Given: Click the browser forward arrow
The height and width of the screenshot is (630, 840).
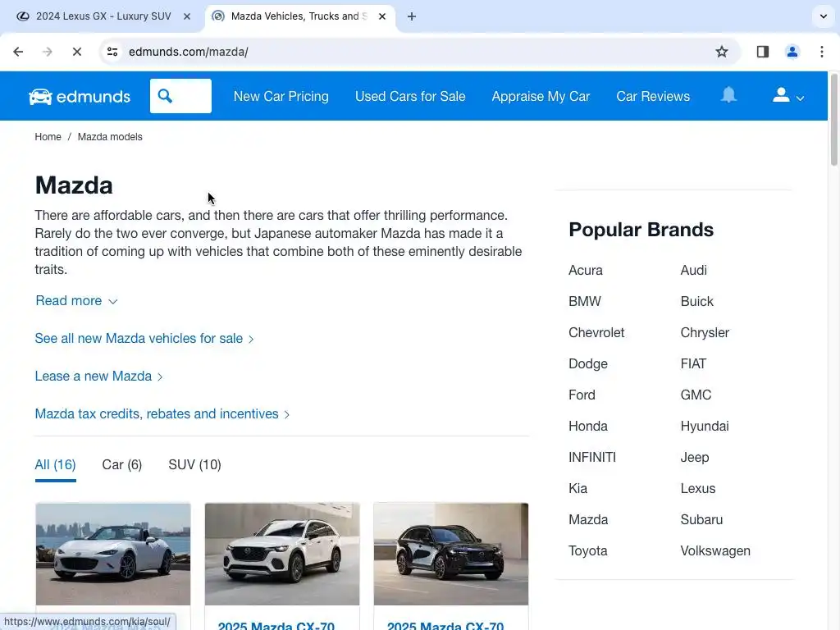Looking at the screenshot, I should 47,52.
